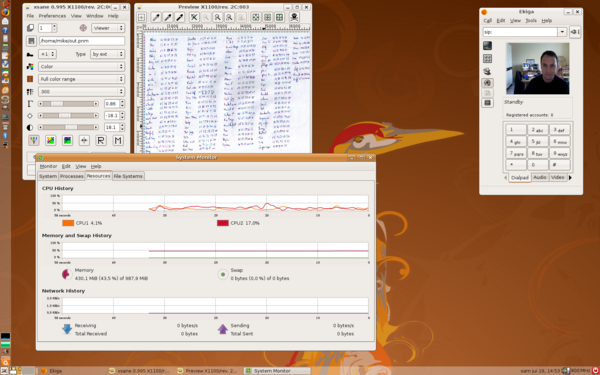
Task: Click dialpad key 0 in Ekiga
Action: (x=538, y=165)
